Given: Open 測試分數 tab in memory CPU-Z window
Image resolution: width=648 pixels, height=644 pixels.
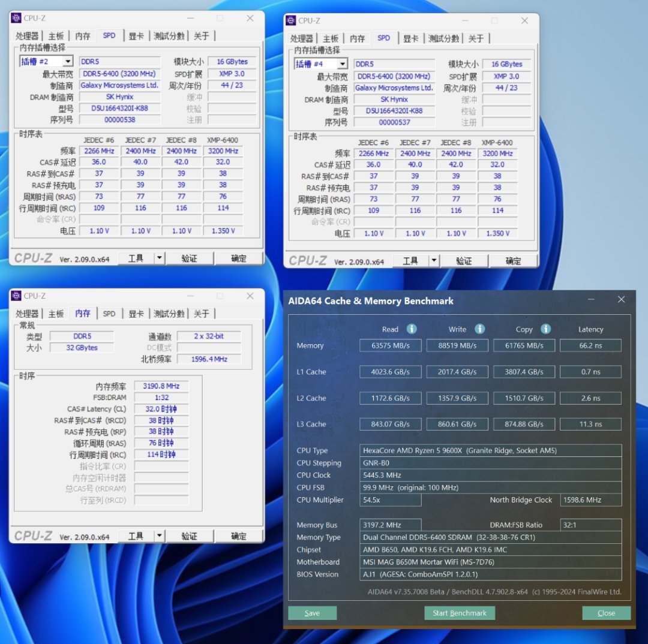Looking at the screenshot, I should point(169,314).
